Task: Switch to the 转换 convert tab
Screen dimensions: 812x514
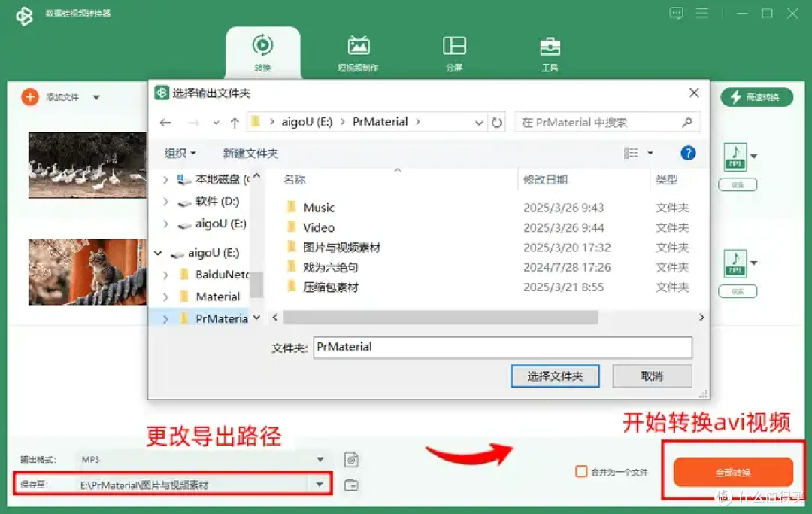Action: pyautogui.click(x=262, y=53)
